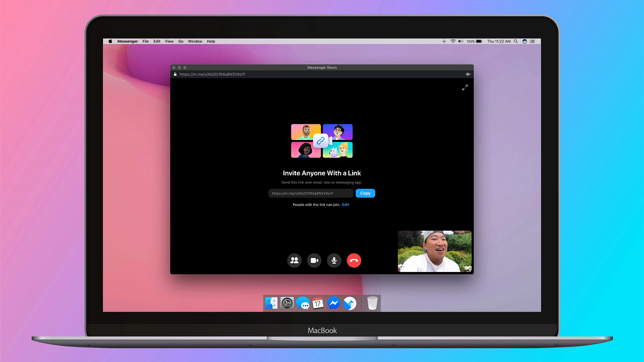Open the Wi-Fi status menu
Image resolution: width=644 pixels, height=362 pixels.
point(453,41)
